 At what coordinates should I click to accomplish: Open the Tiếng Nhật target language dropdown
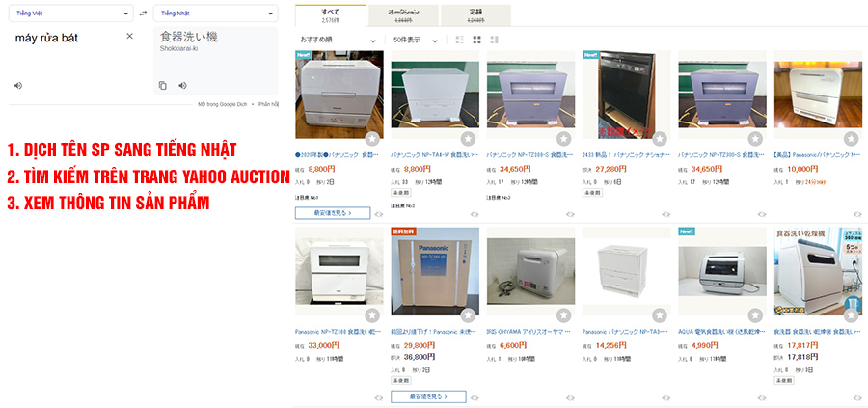click(216, 14)
